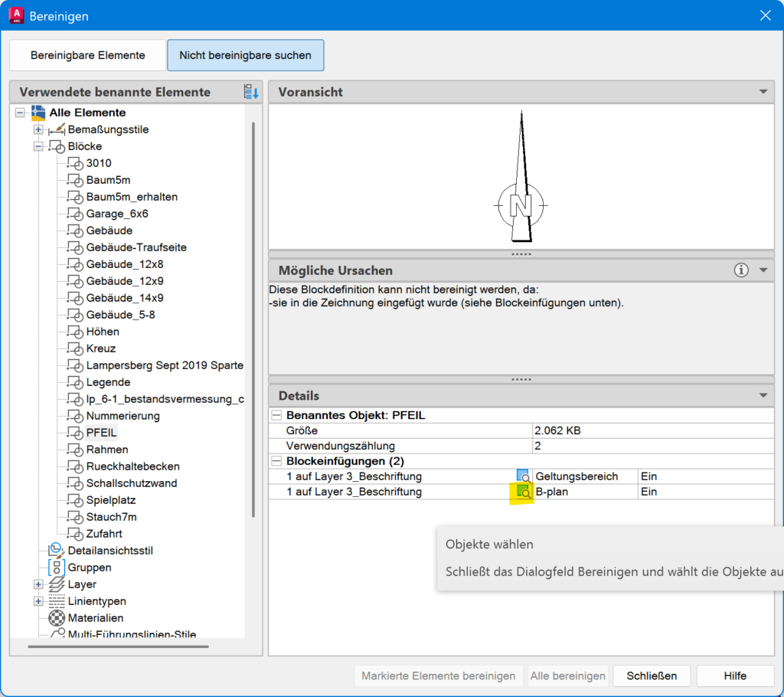Screen dimensions: 784x697
Task: Collapse the Blockeinfügungen (2) section
Action: pos(276,461)
